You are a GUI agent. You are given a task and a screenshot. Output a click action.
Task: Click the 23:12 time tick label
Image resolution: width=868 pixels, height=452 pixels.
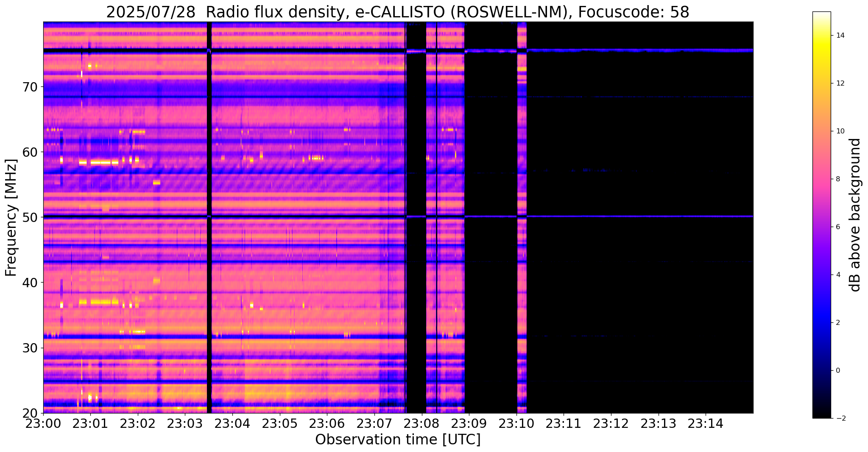[x=611, y=423]
